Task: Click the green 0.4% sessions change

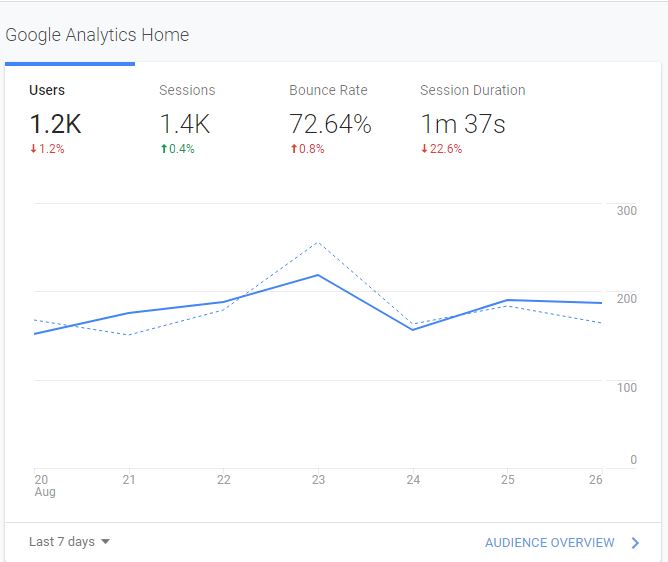Action: 177,149
